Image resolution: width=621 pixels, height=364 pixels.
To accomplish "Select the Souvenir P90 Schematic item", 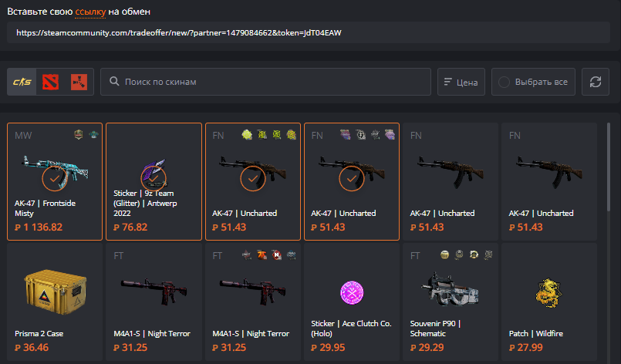I will 450,302.
